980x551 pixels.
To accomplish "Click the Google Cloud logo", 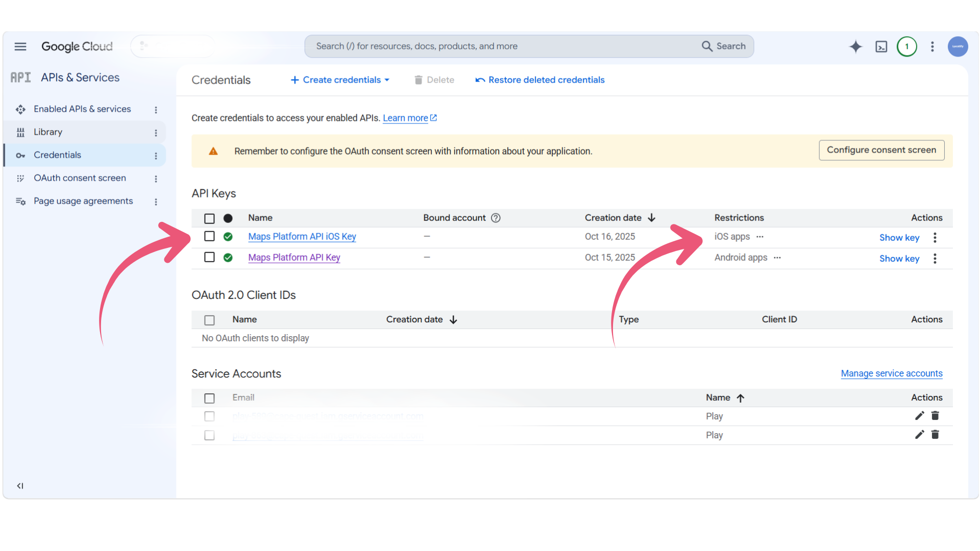I will click(x=77, y=46).
